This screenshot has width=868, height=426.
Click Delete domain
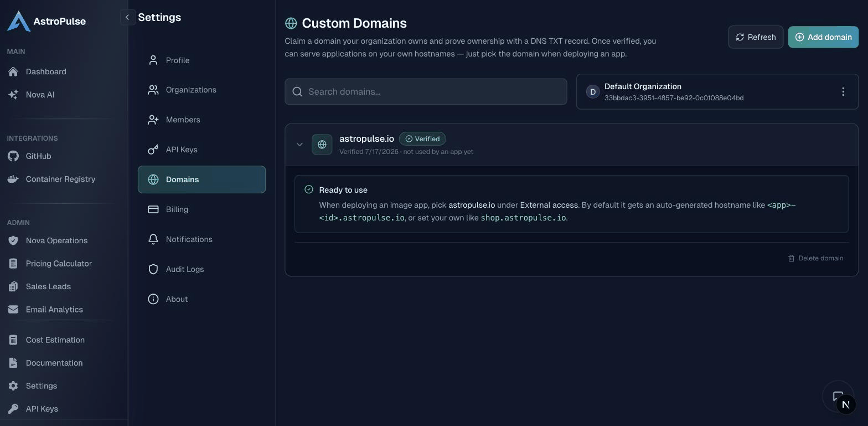815,258
